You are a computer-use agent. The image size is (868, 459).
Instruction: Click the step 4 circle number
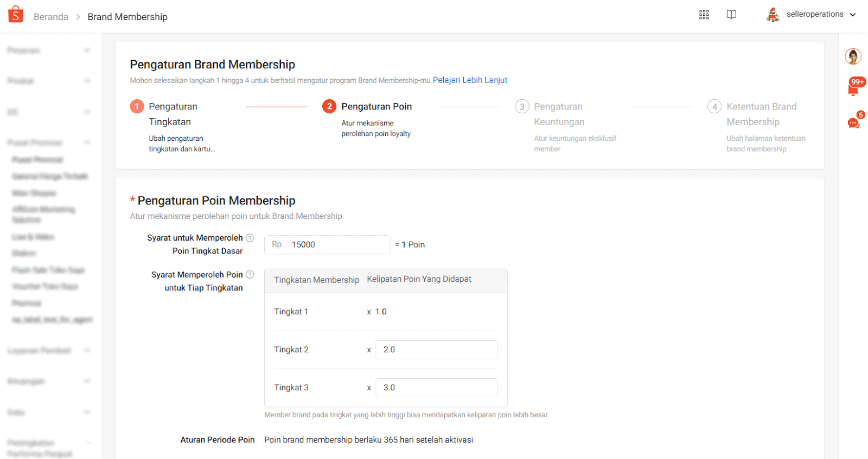point(714,107)
